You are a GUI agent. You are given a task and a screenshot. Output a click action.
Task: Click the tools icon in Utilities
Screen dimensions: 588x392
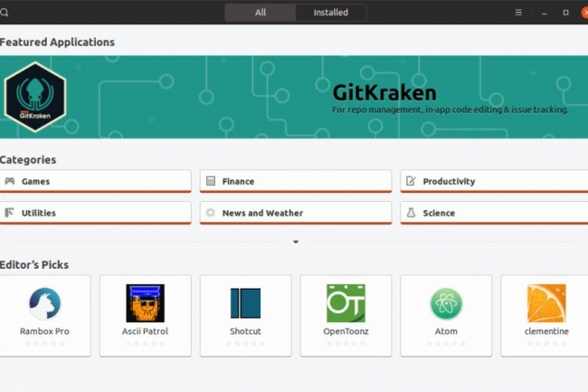point(9,213)
